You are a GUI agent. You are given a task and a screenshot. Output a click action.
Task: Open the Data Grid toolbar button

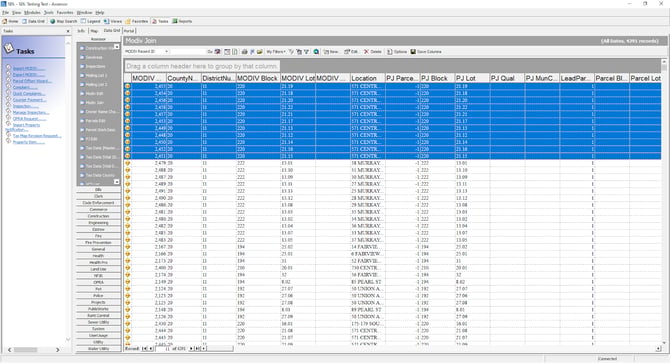tap(34, 21)
